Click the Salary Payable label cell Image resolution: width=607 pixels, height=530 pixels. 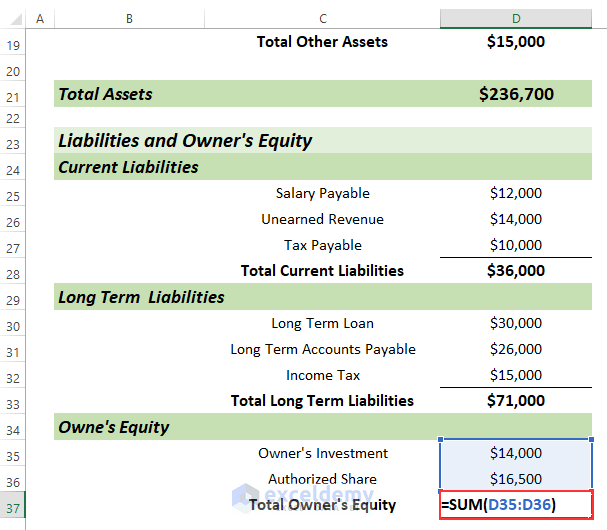322,194
